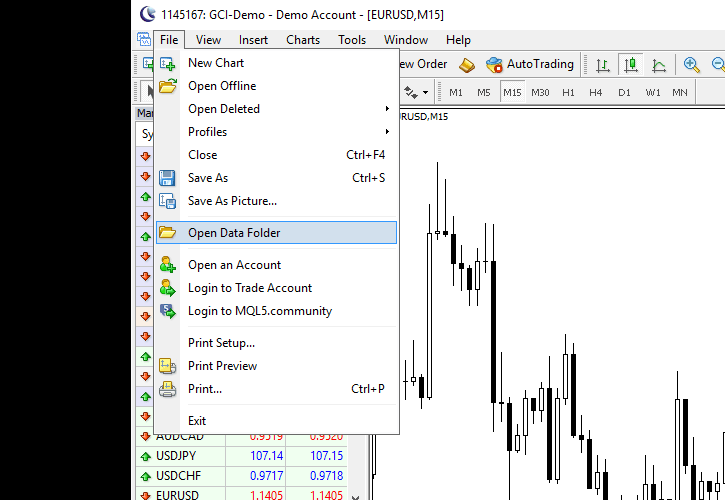Image resolution: width=725 pixels, height=500 pixels.
Task: Click the zoom in magnifier icon
Action: [691, 64]
